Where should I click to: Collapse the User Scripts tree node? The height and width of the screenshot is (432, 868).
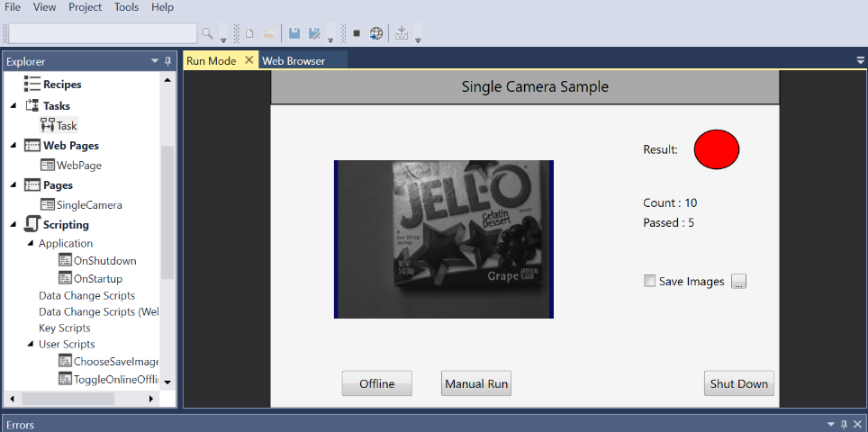pyautogui.click(x=31, y=344)
